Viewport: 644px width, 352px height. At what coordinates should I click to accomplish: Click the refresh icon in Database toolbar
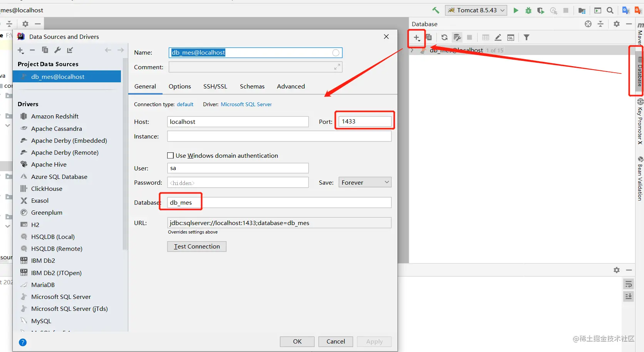coord(444,37)
